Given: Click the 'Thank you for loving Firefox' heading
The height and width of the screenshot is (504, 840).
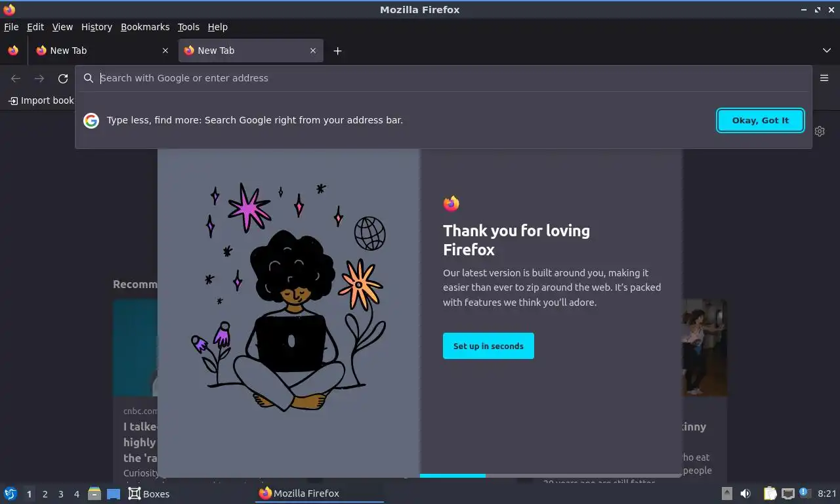Looking at the screenshot, I should (516, 240).
